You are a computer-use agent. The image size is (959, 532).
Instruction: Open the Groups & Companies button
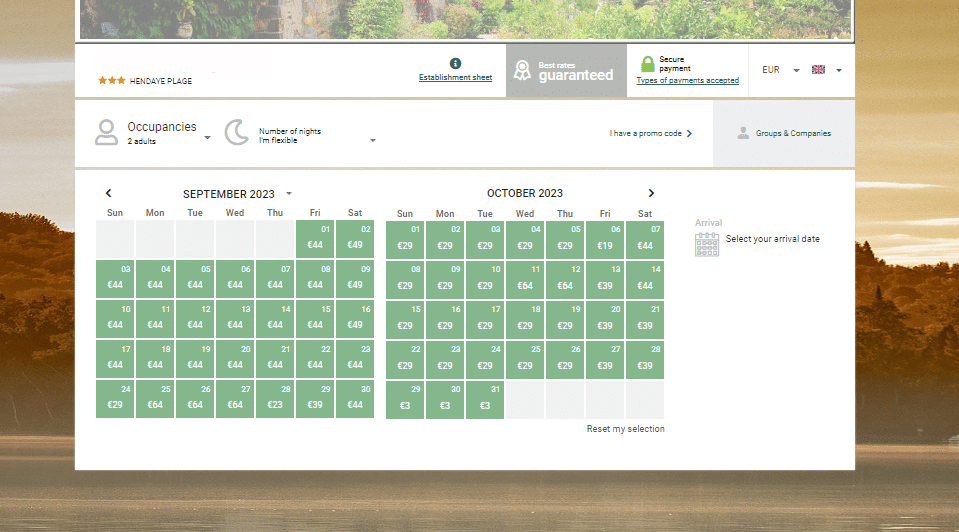(784, 133)
